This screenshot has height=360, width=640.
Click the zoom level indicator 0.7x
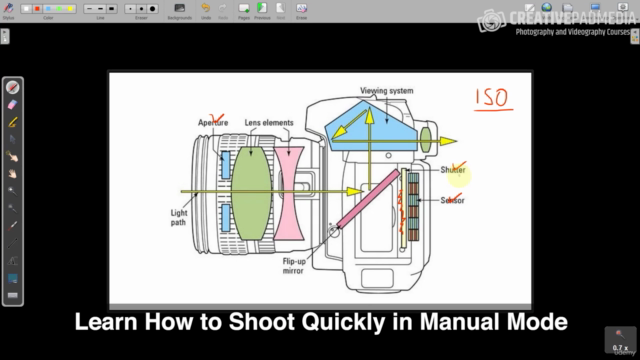pos(620,340)
